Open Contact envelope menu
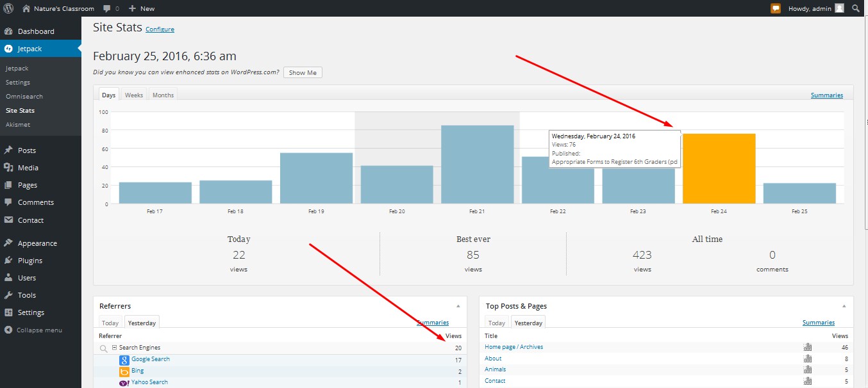Screen dimensions: 868x388 [x=40, y=220]
